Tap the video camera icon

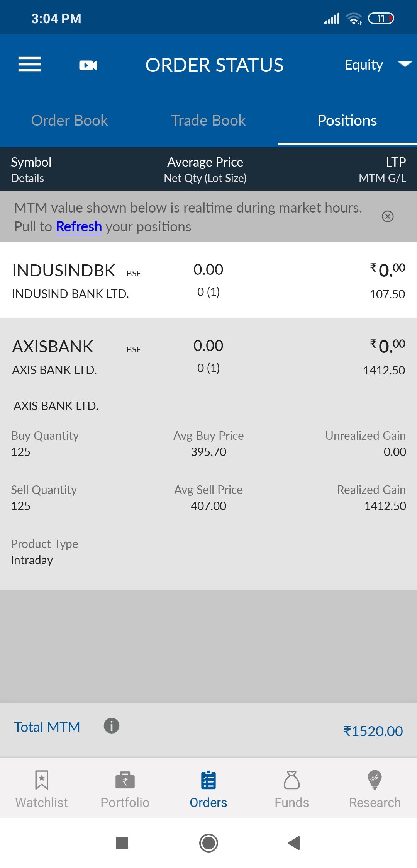click(88, 65)
